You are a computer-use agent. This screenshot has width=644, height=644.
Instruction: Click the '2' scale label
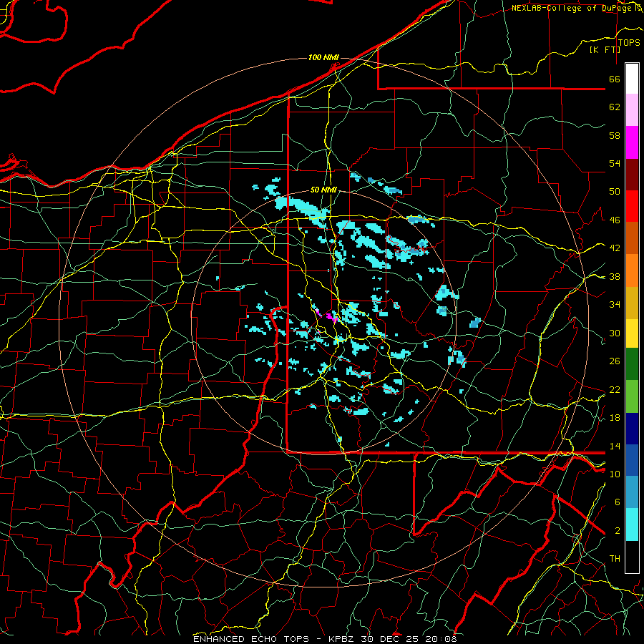617,531
